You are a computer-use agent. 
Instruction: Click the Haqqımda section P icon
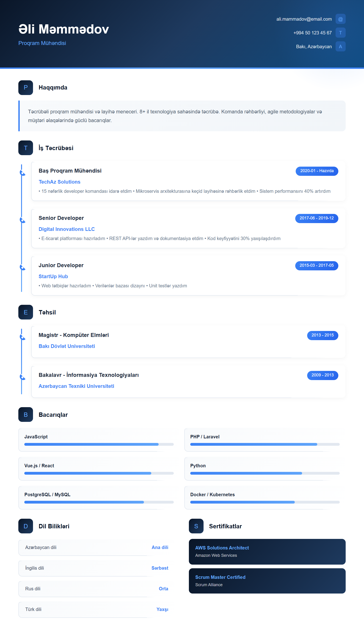25,88
